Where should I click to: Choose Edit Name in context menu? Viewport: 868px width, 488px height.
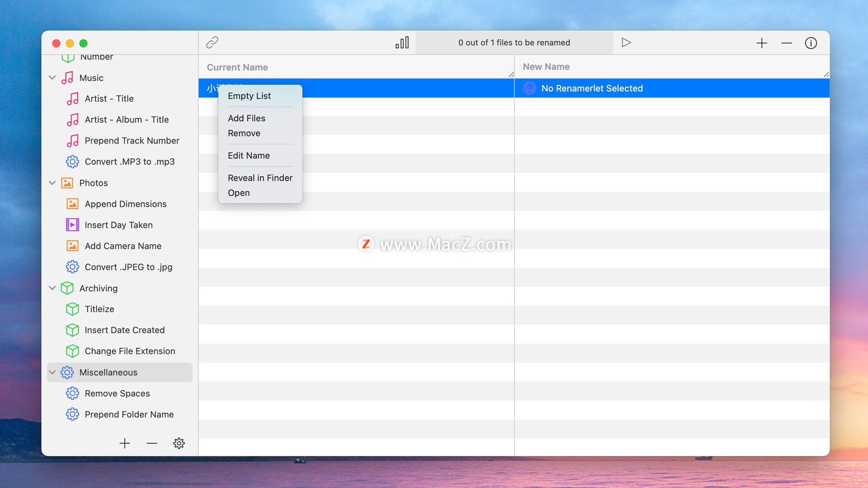[x=249, y=155]
